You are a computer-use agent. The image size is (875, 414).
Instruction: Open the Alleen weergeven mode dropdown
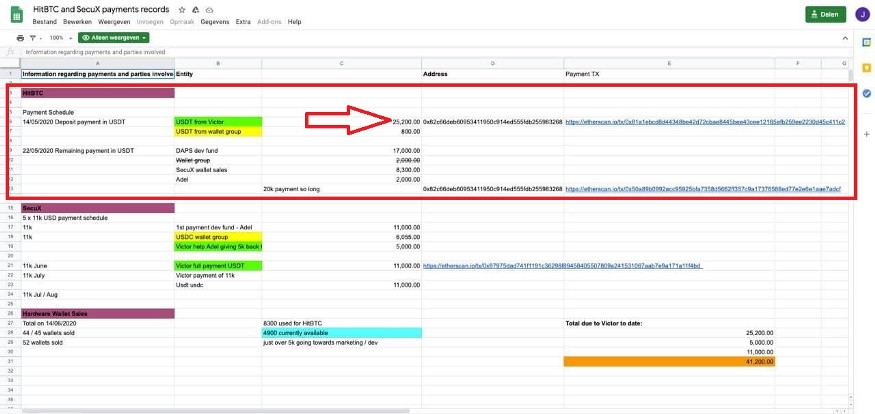(x=113, y=38)
